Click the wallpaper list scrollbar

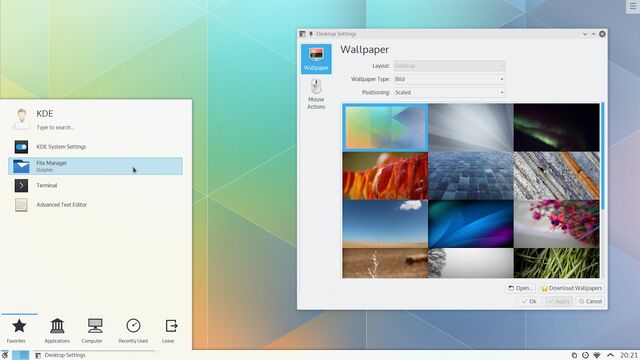602,156
